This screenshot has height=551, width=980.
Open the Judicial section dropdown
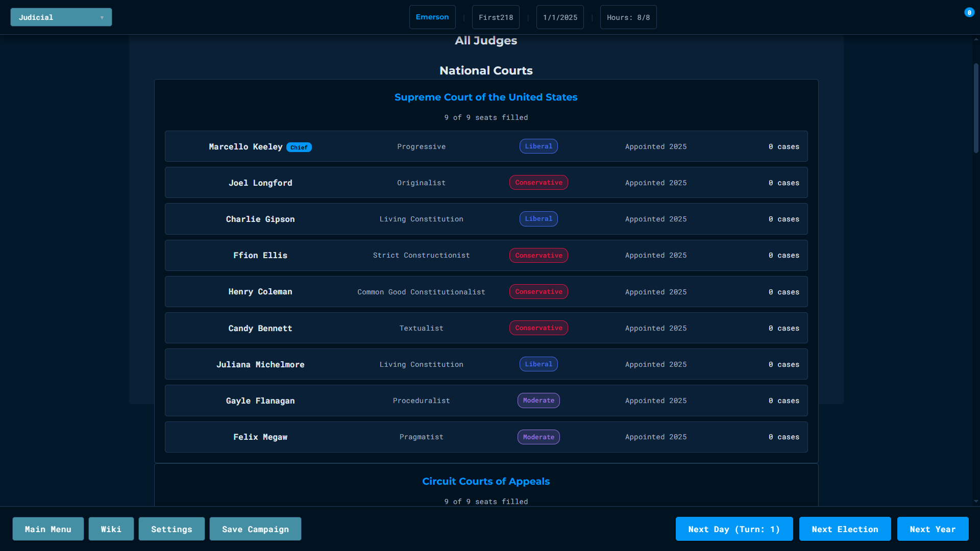click(61, 17)
